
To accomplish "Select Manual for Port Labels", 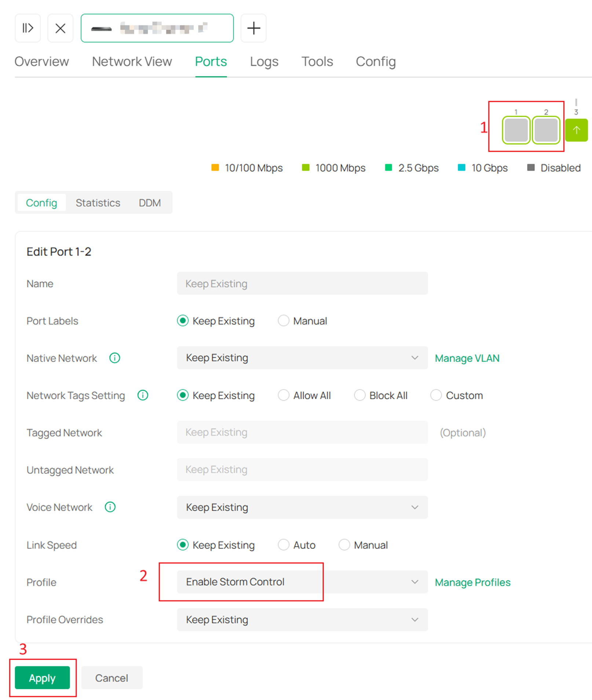I will (x=284, y=321).
